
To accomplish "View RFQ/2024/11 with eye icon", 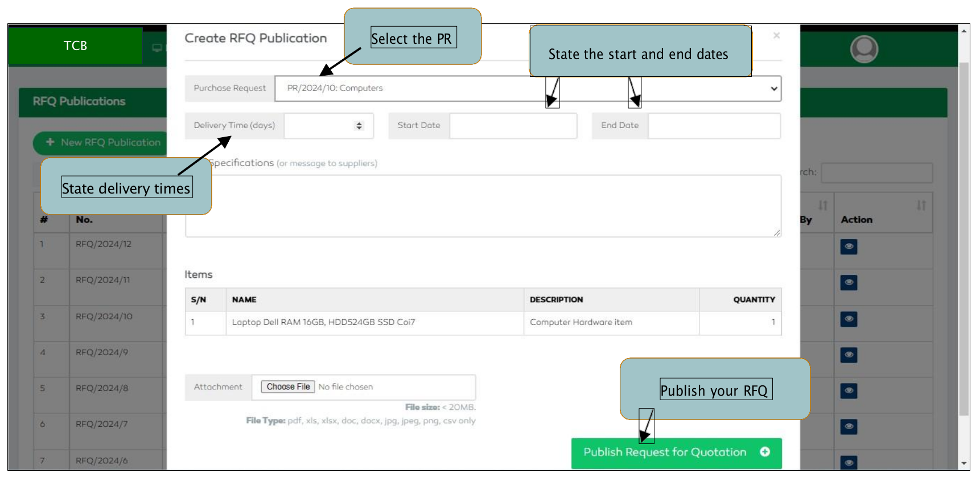I will pyautogui.click(x=849, y=282).
